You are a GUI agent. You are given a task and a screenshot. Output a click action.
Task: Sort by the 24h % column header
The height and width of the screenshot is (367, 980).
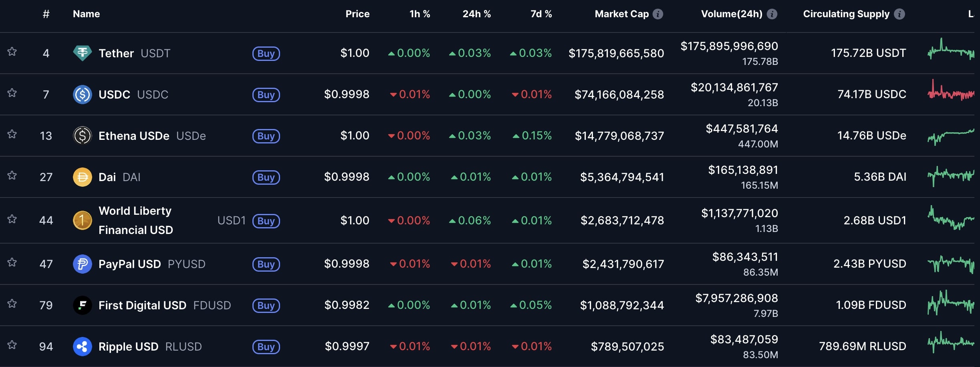[x=476, y=14]
